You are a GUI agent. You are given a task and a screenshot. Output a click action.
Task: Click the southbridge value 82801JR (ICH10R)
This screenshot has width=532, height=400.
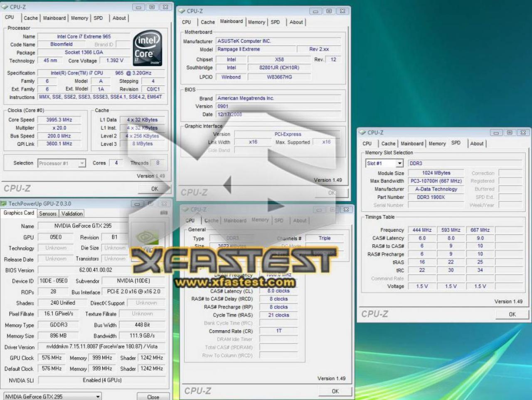point(279,68)
